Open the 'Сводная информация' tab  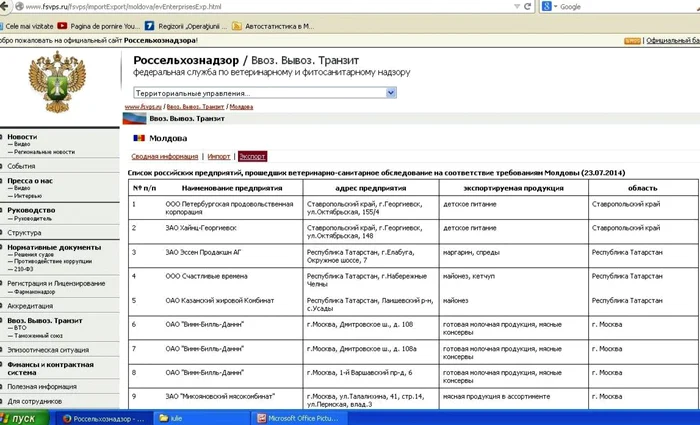(x=165, y=156)
